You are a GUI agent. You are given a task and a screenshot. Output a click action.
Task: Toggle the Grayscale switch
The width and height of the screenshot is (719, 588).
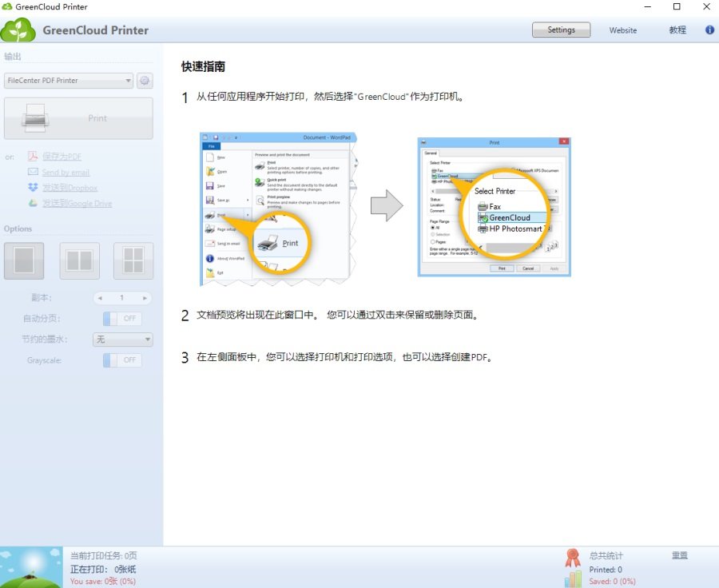pyautogui.click(x=122, y=360)
